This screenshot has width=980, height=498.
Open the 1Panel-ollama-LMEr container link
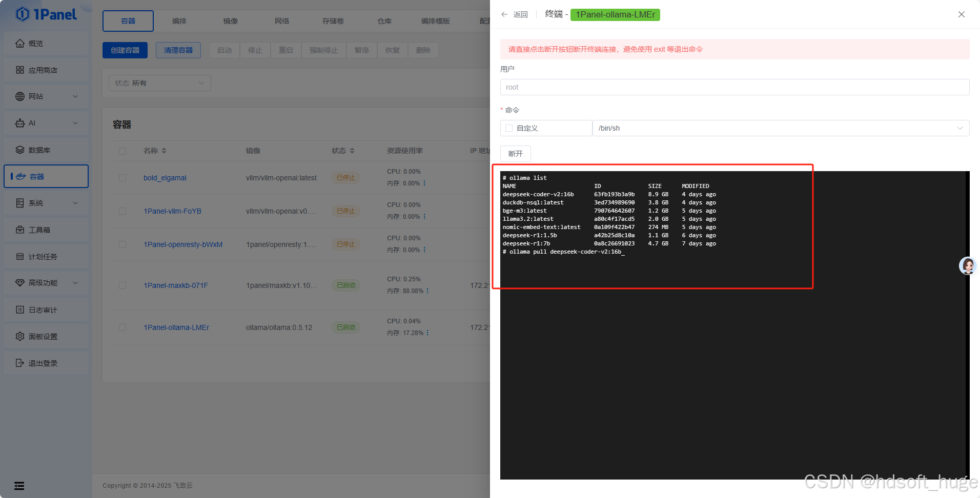pos(176,327)
